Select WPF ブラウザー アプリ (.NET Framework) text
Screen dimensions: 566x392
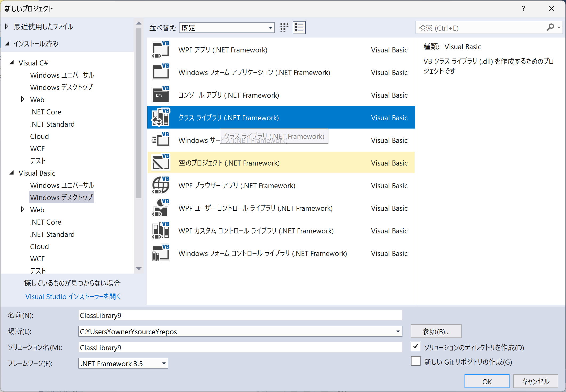click(x=237, y=185)
